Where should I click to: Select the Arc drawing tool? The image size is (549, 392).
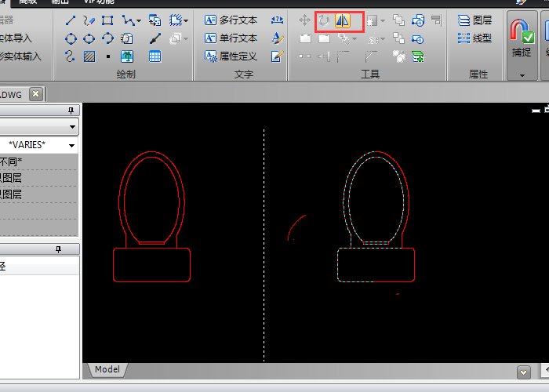point(108,38)
